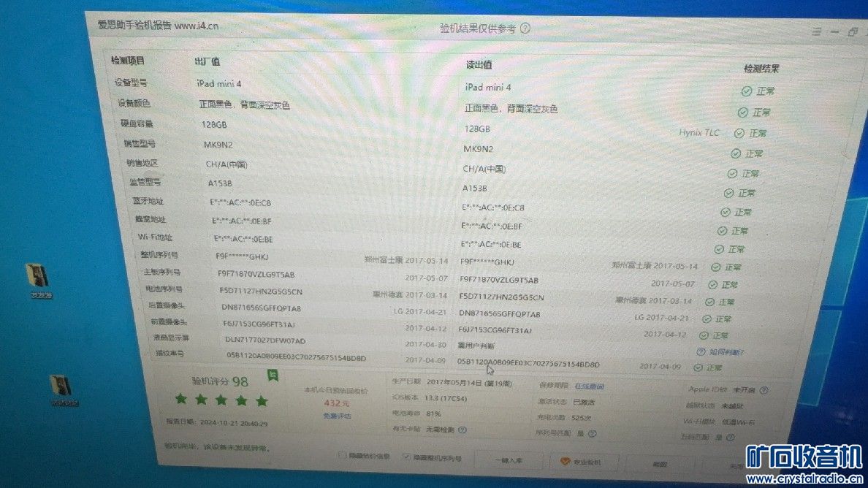Image resolution: width=868 pixels, height=488 pixels.
Task: Click the Hynix TLC label
Action: click(x=699, y=133)
